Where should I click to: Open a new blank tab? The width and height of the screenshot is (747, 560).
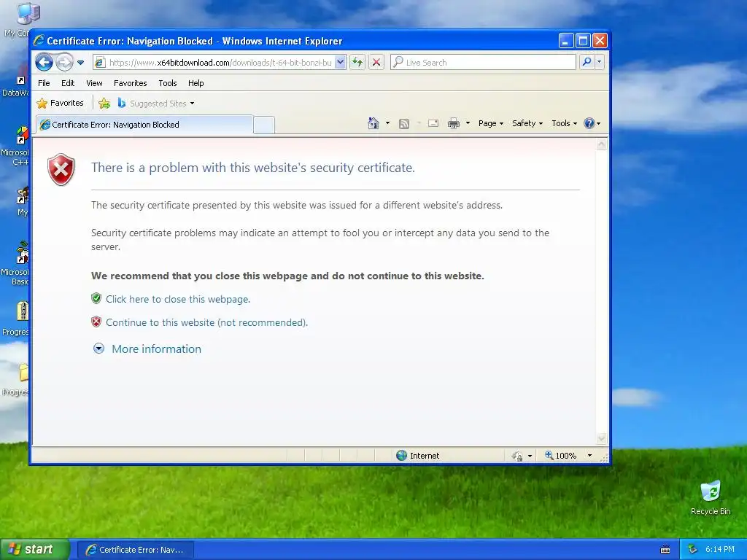pos(264,125)
